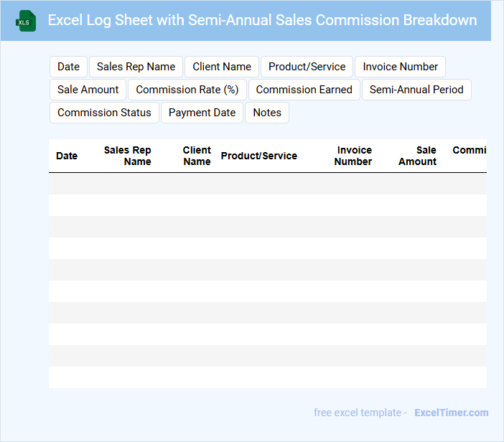
Task: Click the Payment Date tag
Action: point(202,113)
